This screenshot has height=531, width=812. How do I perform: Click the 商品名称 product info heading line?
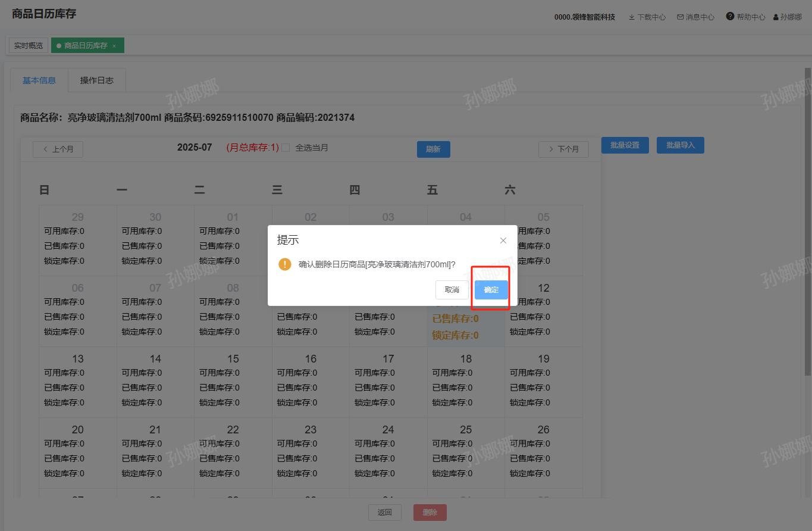[x=187, y=118]
